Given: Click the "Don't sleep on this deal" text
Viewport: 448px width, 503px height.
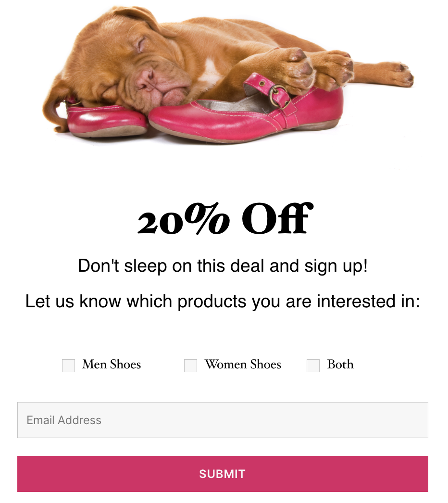Looking at the screenshot, I should [x=223, y=265].
